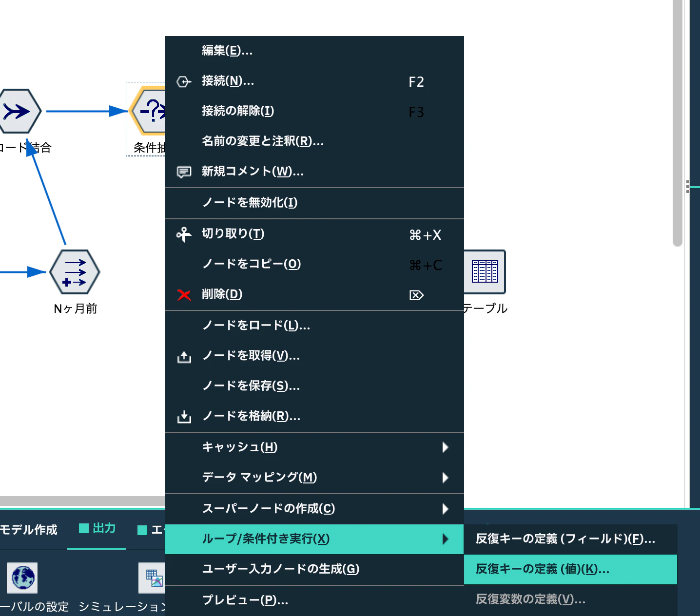Image resolution: width=700 pixels, height=616 pixels.
Task: Click the scissors icon next to 切り取り
Action: (x=184, y=234)
